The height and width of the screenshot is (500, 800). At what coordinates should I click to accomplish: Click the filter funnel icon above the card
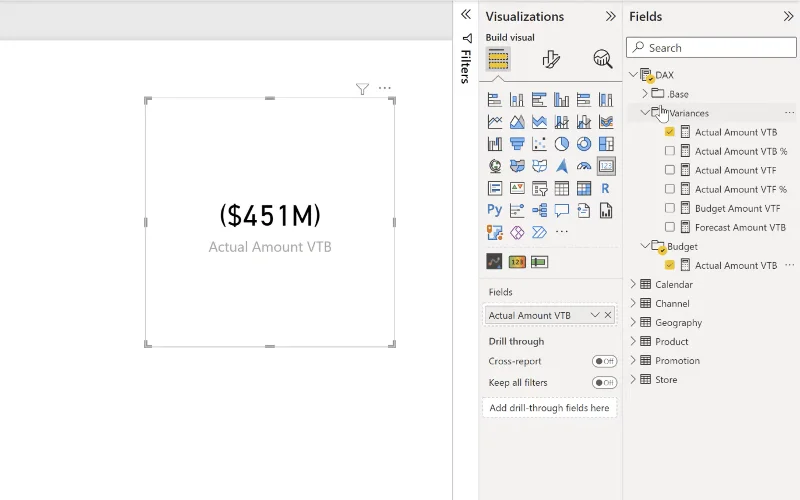pyautogui.click(x=362, y=89)
